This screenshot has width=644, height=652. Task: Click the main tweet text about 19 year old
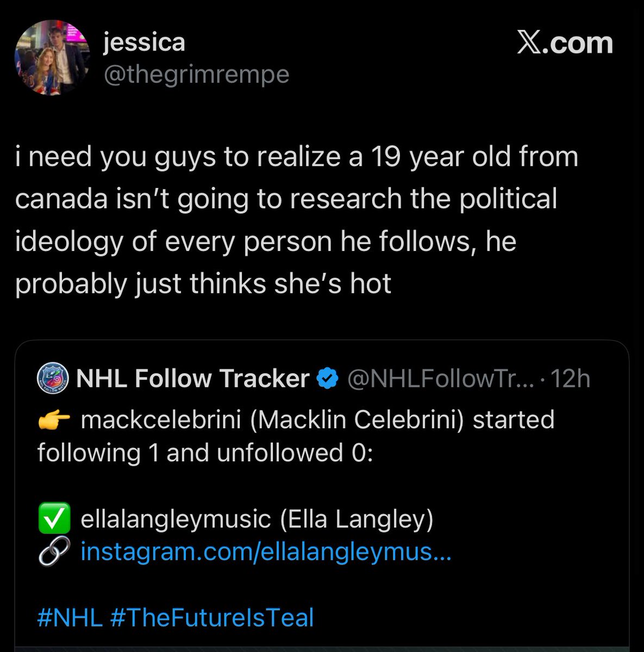pyautogui.click(x=296, y=220)
